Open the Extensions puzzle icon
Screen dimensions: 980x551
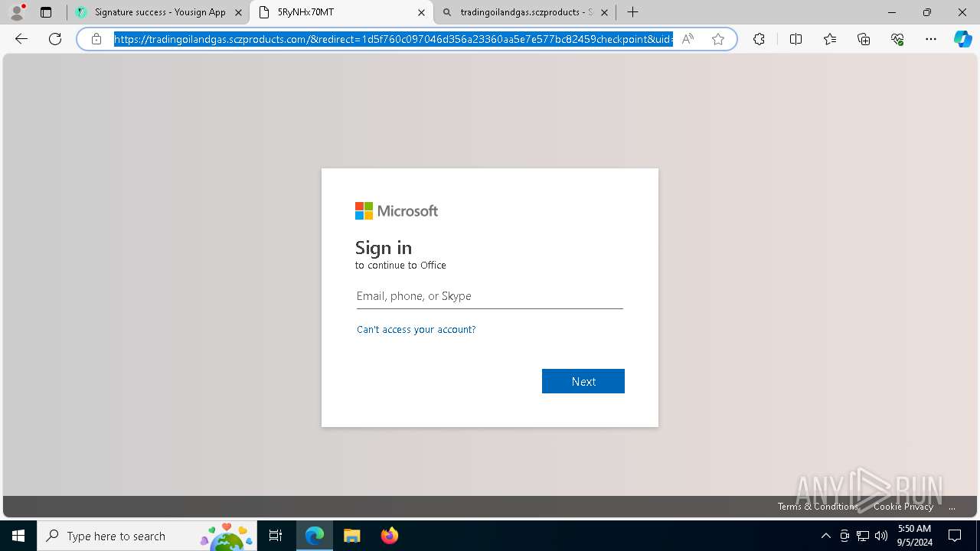(759, 39)
